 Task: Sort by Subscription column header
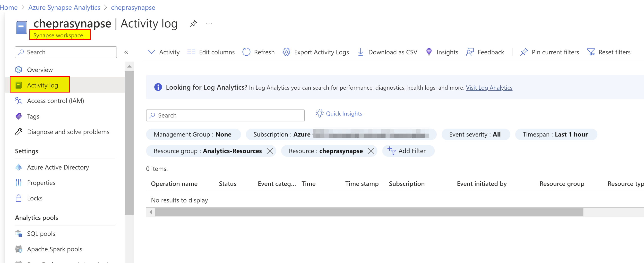[x=406, y=184]
